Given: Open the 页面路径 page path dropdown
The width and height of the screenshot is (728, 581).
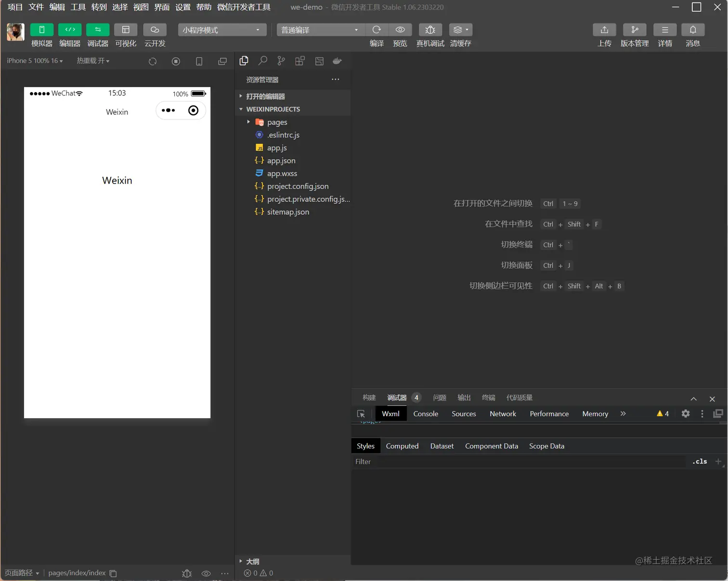Looking at the screenshot, I should click(x=22, y=573).
